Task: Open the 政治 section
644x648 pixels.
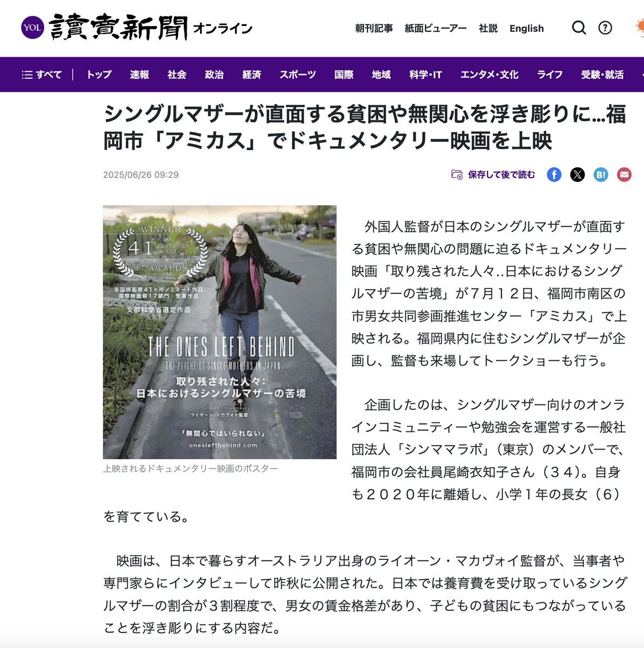Action: [214, 75]
